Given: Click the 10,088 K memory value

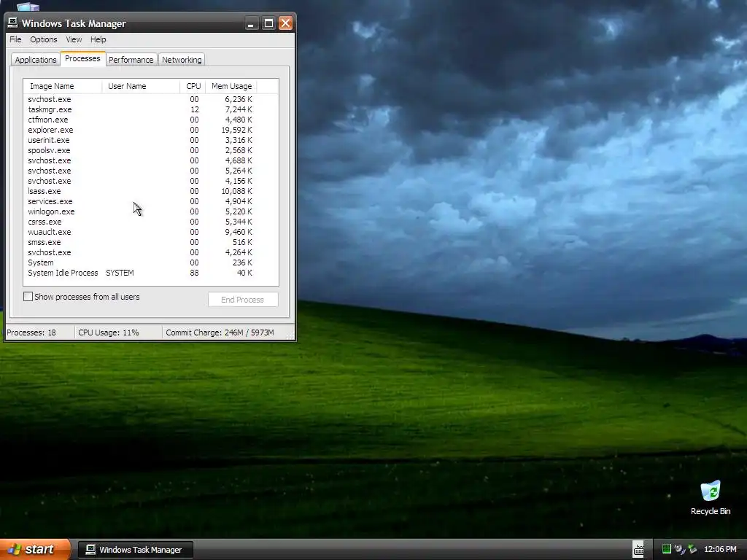Looking at the screenshot, I should (237, 191).
